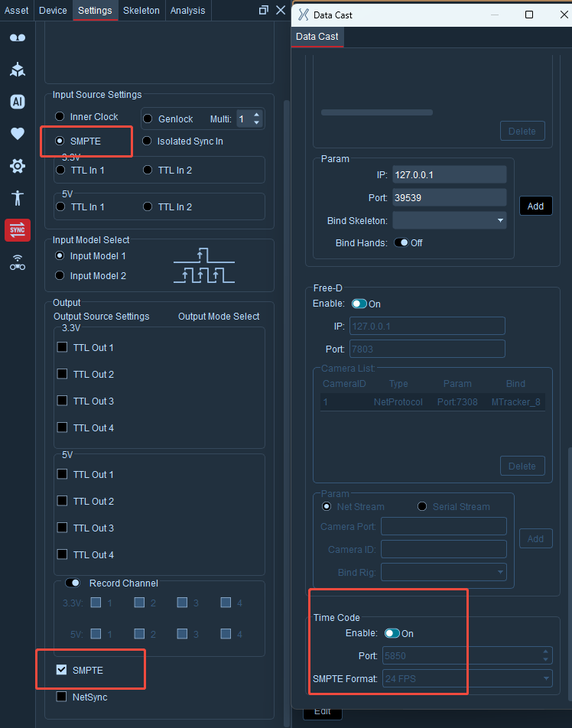Click Add button beside Camera Port
572x728 pixels.
point(536,538)
